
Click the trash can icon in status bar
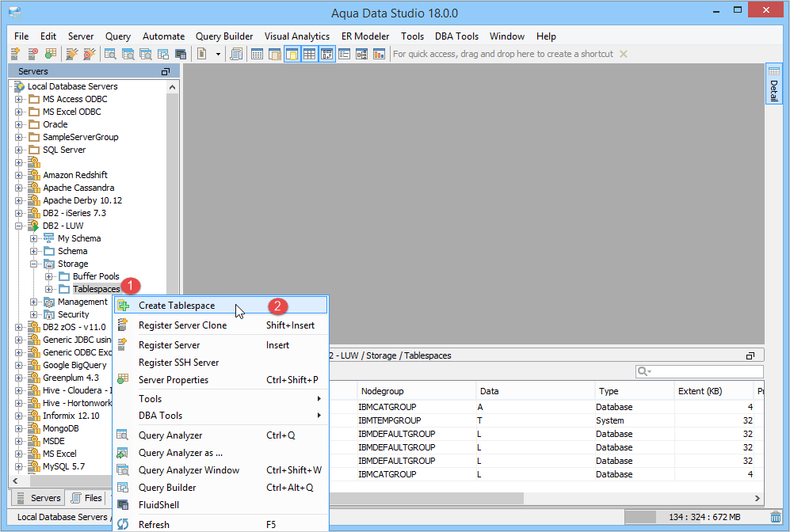tap(776, 517)
